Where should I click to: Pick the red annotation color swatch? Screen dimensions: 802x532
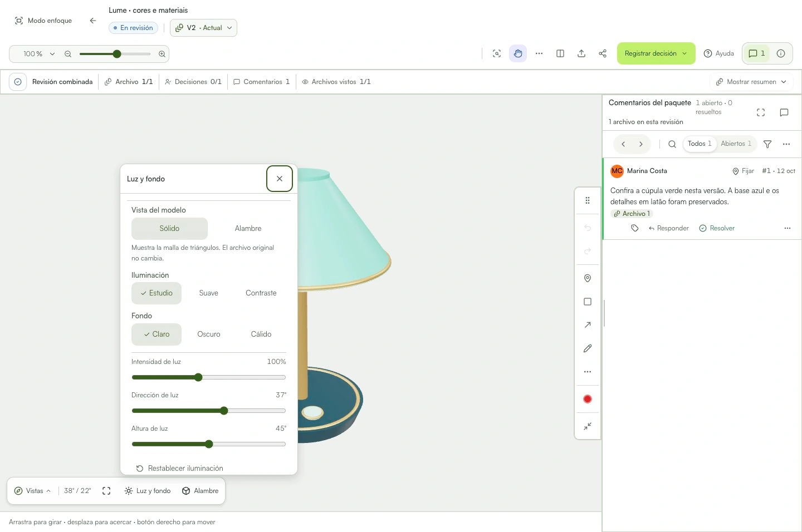point(588,399)
